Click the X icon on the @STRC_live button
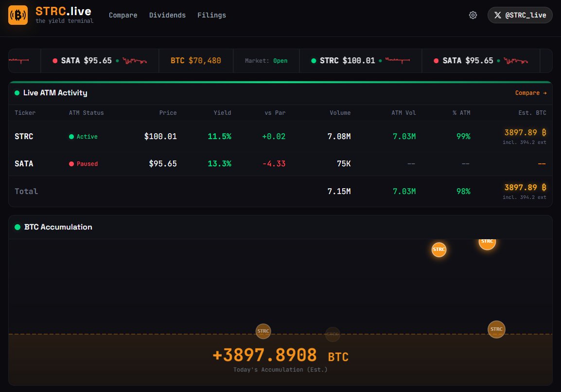The height and width of the screenshot is (392, 561). 498,15
